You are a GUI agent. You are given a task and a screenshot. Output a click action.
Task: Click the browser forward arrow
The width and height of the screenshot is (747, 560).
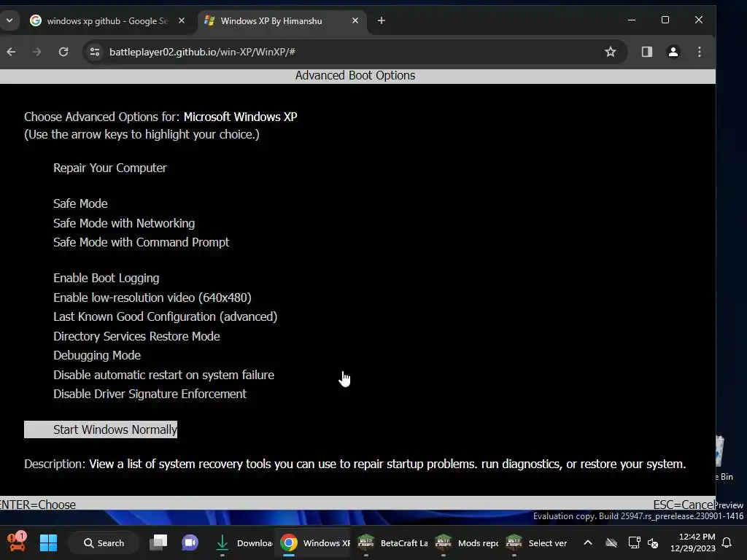click(x=36, y=52)
